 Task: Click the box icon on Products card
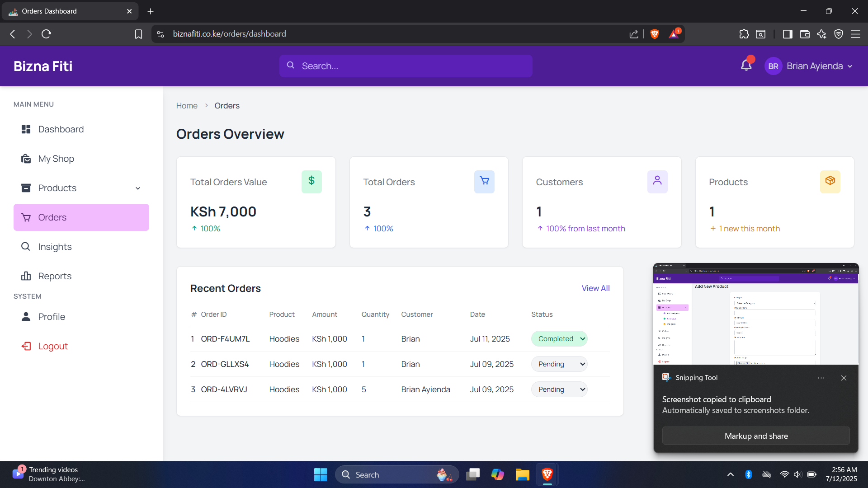830,181
